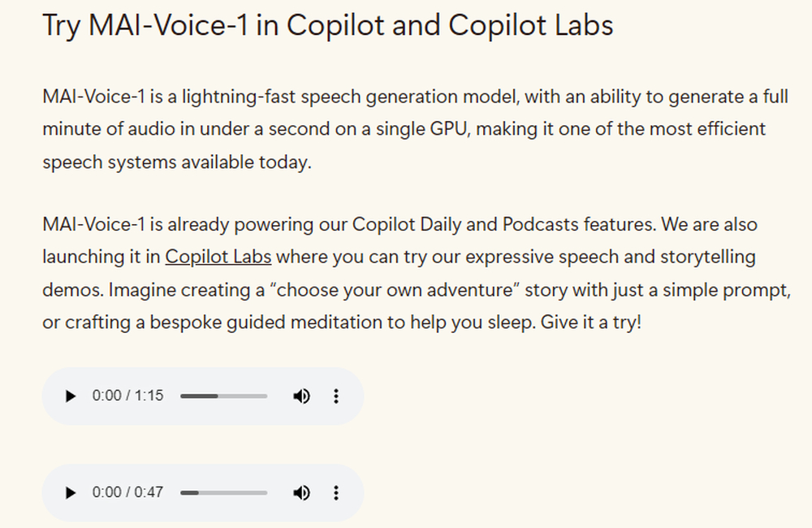Mute the 0:47 audio player
This screenshot has height=528, width=812.
[x=301, y=493]
